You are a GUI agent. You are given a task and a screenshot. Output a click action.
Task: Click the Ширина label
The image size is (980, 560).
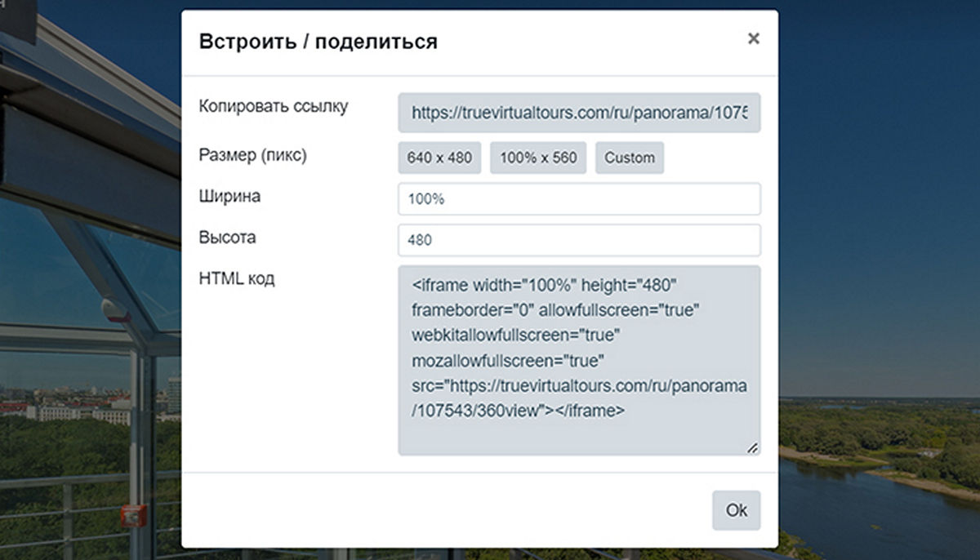[x=229, y=196]
